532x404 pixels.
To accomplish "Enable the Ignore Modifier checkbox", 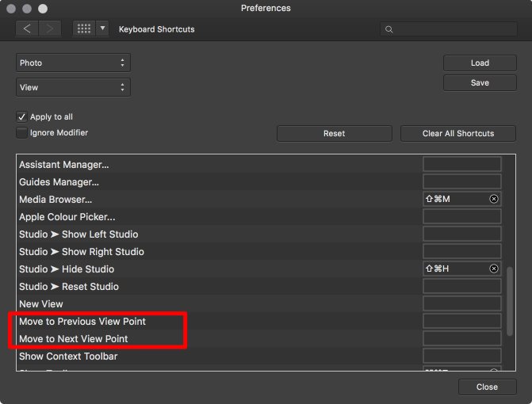I will tap(21, 133).
